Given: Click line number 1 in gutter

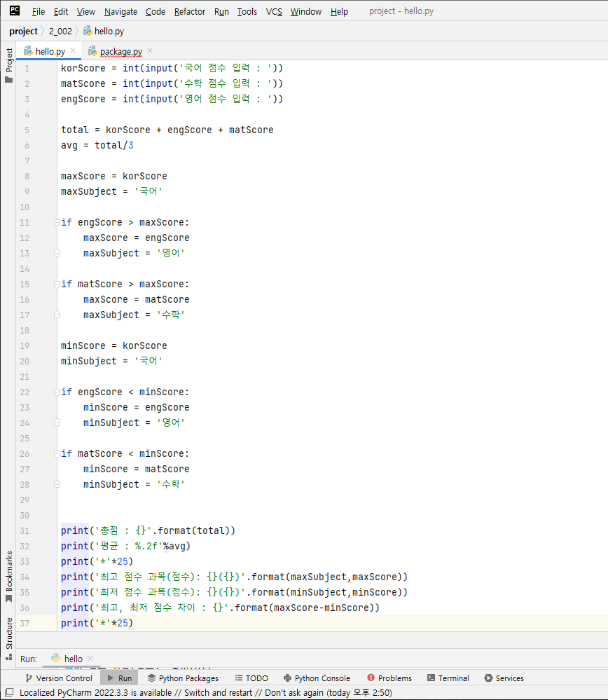Looking at the screenshot, I should click(x=27, y=68).
